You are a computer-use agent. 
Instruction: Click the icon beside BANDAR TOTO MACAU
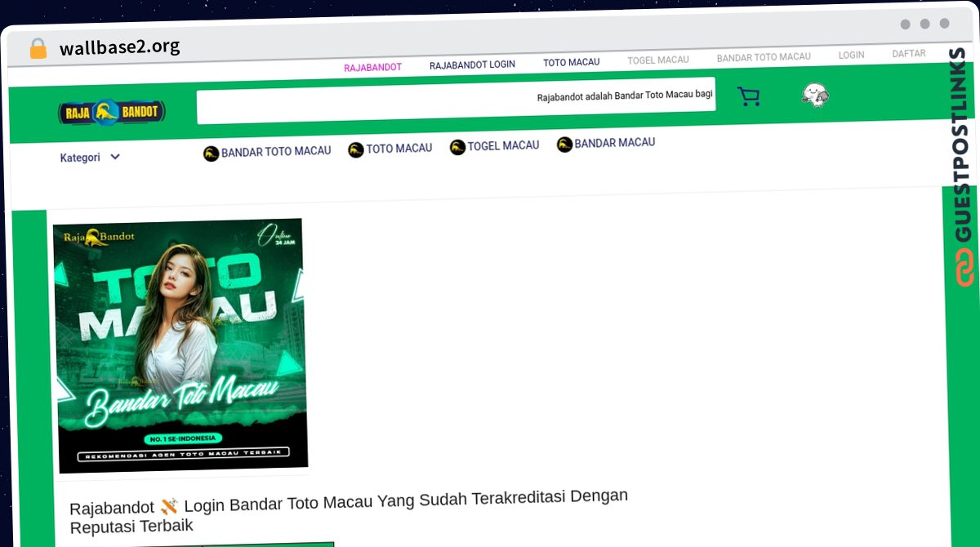coord(211,153)
